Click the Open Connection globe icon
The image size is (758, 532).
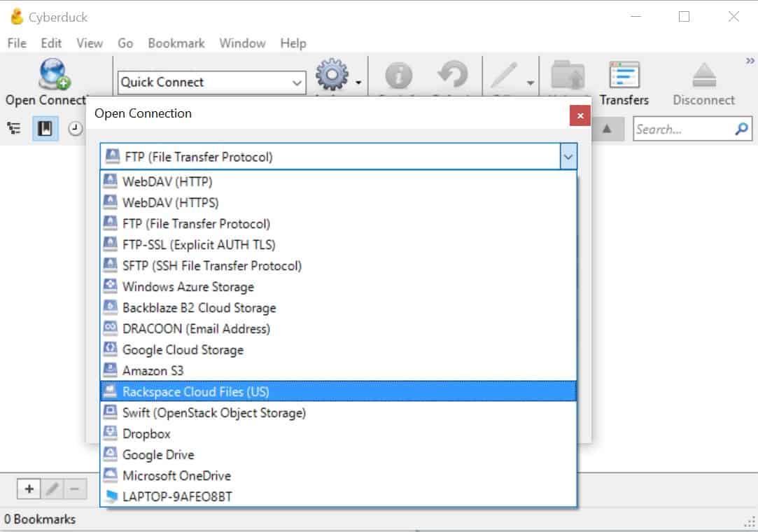54,73
